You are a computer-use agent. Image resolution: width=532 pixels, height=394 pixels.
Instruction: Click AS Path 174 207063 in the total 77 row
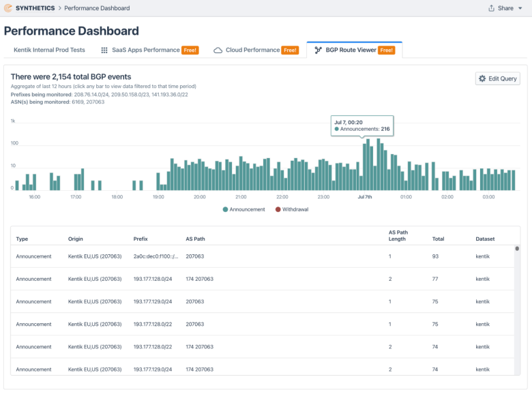(x=199, y=279)
